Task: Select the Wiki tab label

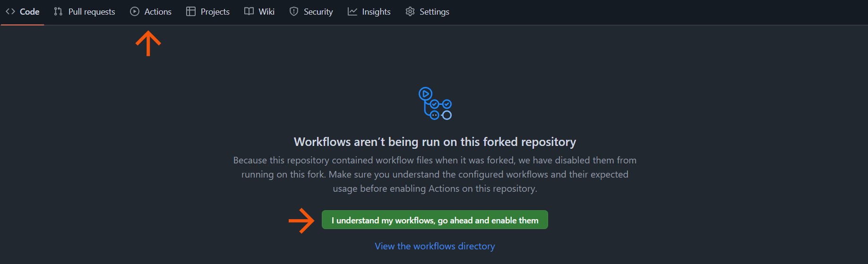Action: coord(266,12)
